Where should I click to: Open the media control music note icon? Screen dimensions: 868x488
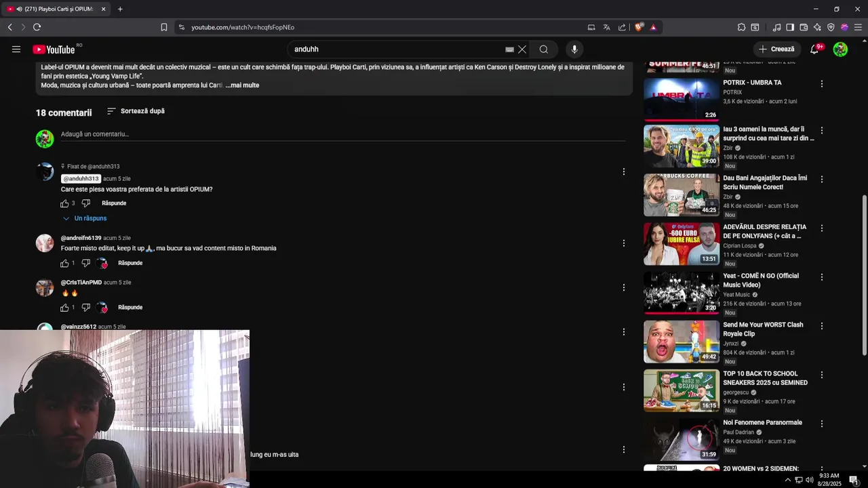(776, 27)
